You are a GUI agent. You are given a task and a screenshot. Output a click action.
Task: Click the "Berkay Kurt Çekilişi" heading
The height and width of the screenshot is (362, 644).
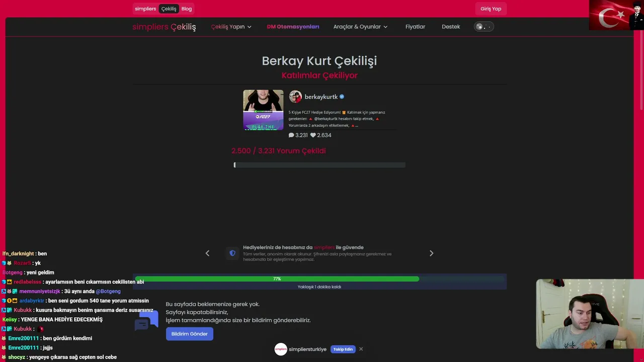click(319, 61)
